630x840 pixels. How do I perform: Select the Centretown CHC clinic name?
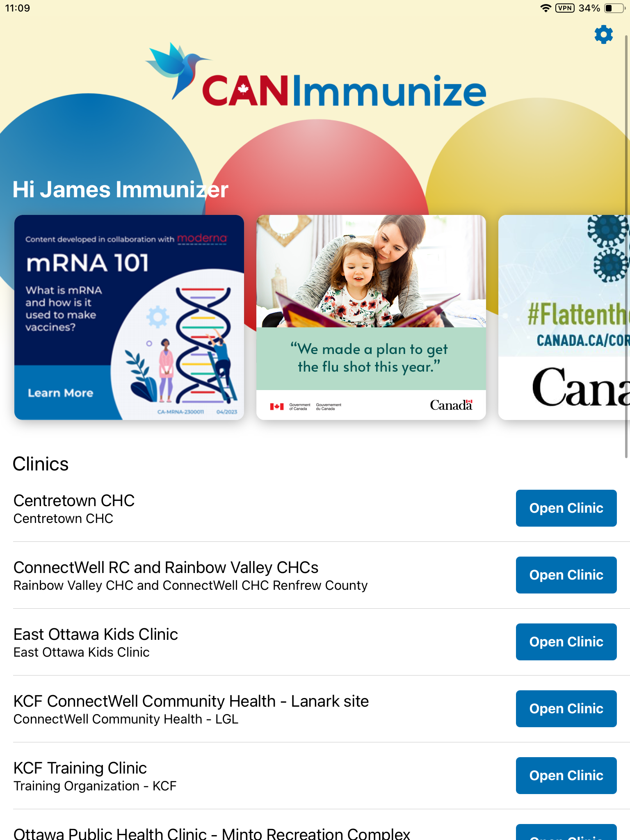74,501
